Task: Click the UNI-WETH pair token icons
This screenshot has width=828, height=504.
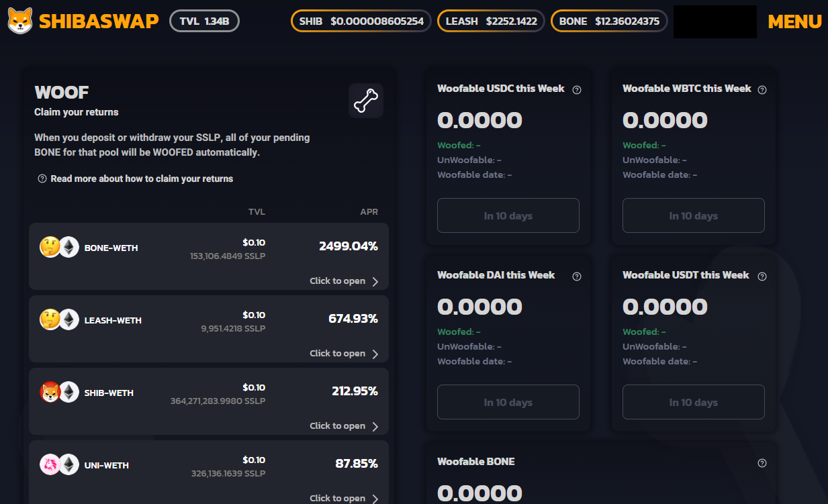Action: (59, 464)
